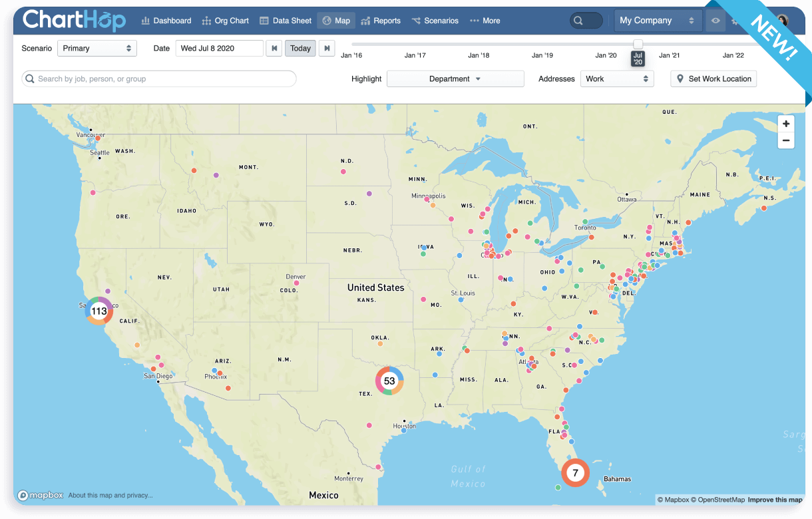Zoom in on the map

786,124
